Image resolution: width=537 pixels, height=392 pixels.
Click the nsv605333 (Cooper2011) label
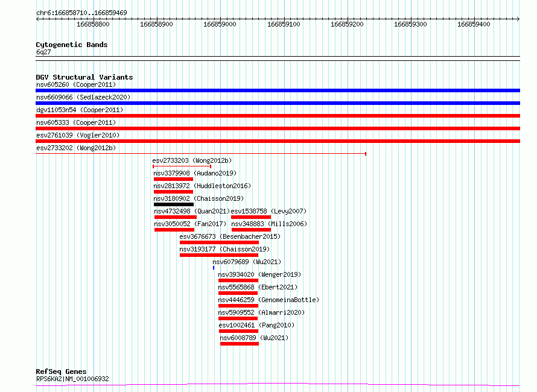76,122
